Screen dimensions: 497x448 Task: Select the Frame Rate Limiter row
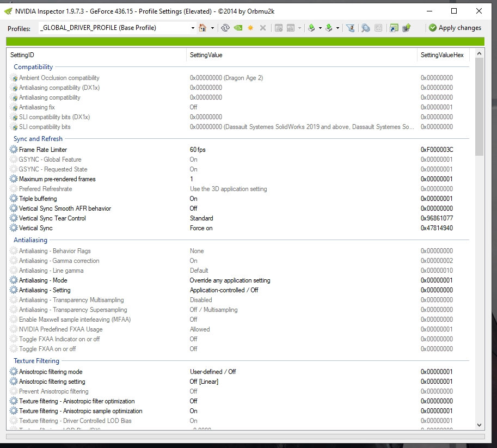pyautogui.click(x=239, y=149)
